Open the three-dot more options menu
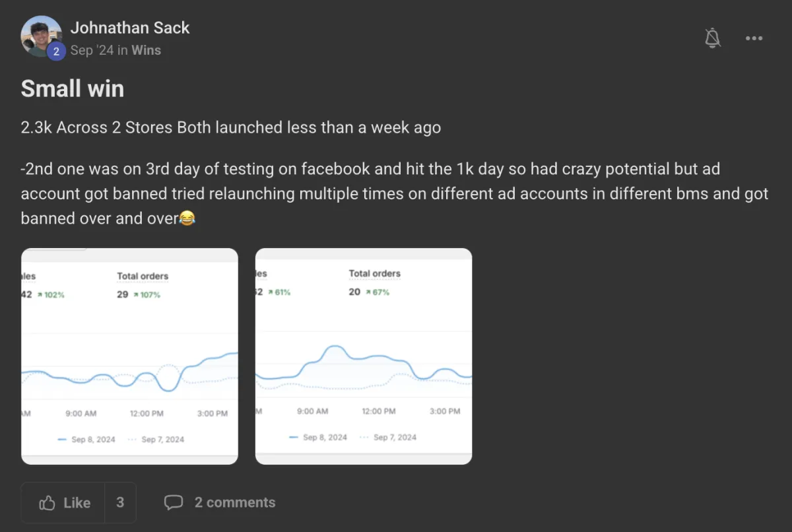The image size is (792, 532). click(x=754, y=38)
